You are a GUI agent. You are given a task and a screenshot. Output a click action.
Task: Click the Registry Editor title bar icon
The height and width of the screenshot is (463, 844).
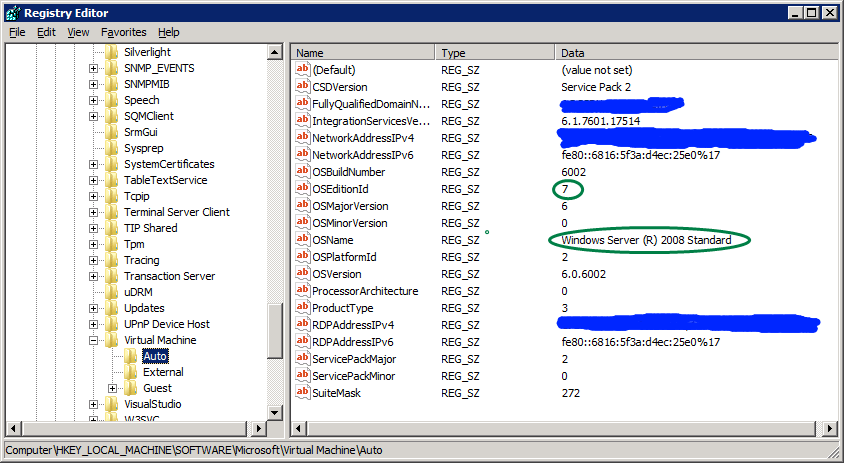(13, 13)
